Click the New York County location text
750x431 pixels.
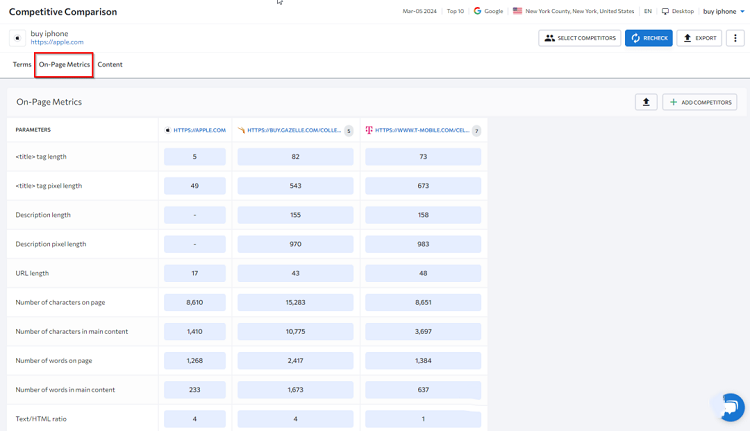click(580, 11)
